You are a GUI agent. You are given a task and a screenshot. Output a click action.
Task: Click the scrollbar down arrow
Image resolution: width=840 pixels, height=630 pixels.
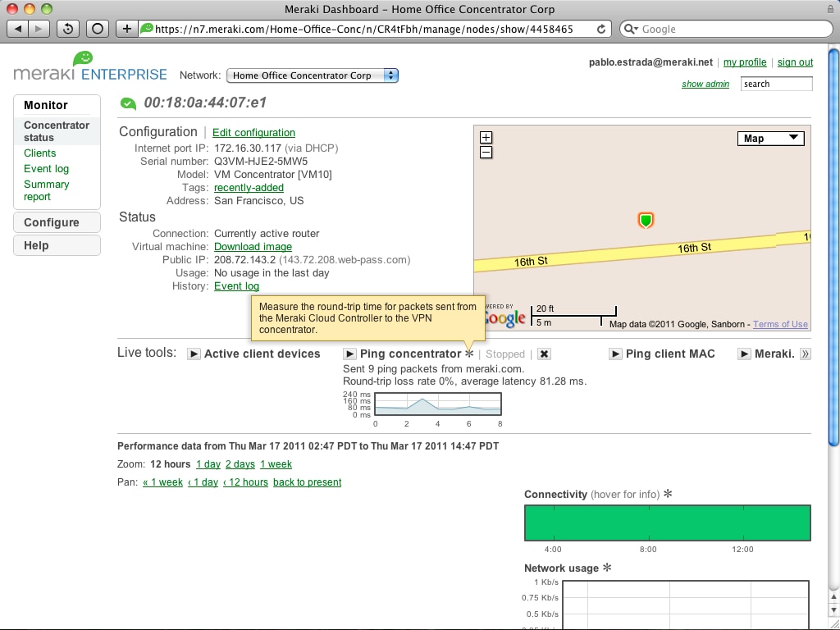(833, 610)
